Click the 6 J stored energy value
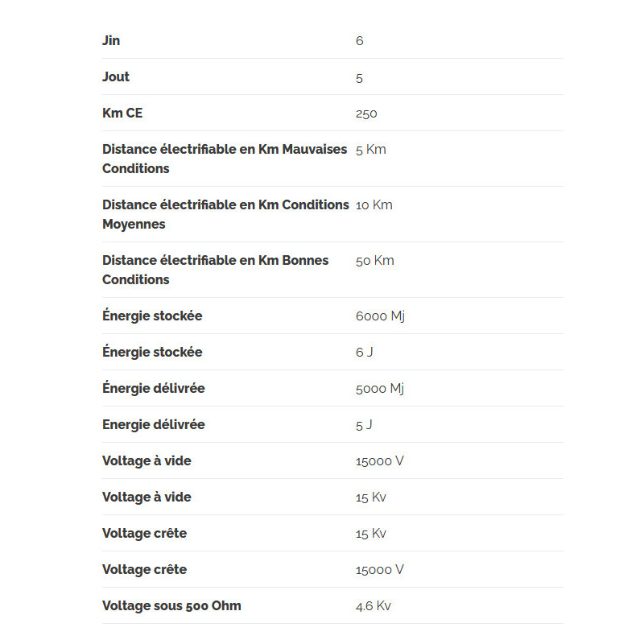Screen dimensions: 644x644 [x=365, y=353]
